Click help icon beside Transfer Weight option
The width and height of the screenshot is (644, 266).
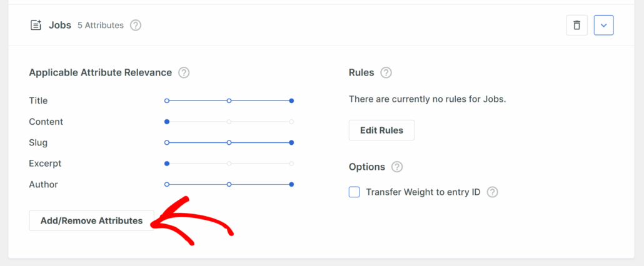tap(493, 192)
